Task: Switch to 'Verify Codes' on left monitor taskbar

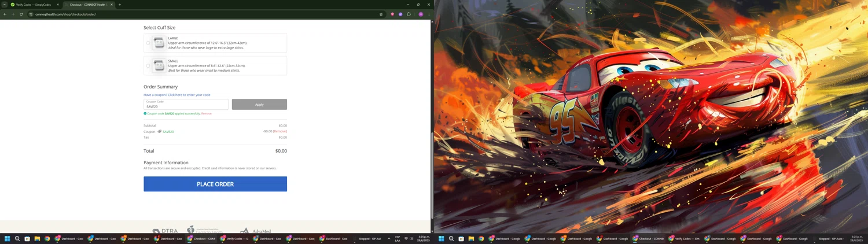Action: click(x=235, y=239)
